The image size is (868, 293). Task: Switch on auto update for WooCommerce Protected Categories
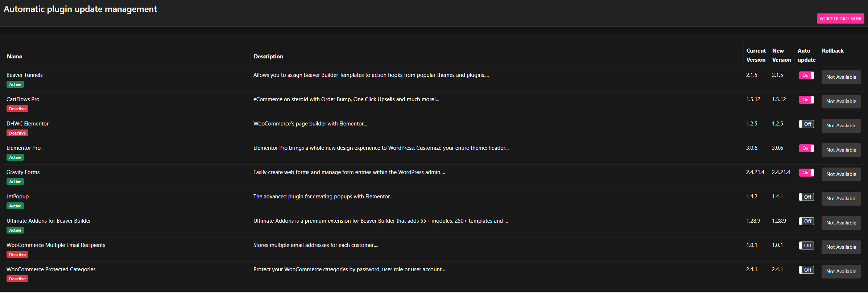(x=806, y=270)
